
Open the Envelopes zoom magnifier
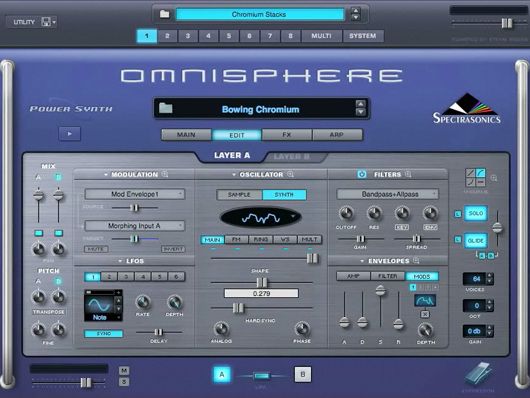coord(416,261)
